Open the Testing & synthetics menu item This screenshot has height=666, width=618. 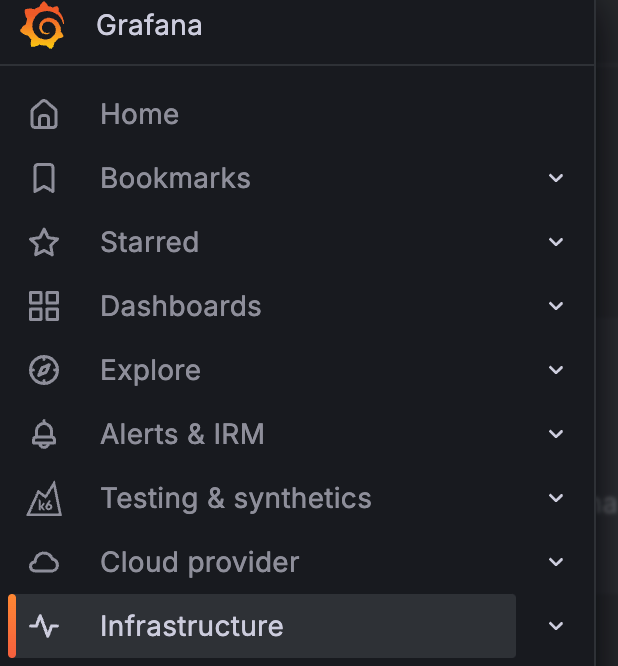[x=235, y=498]
